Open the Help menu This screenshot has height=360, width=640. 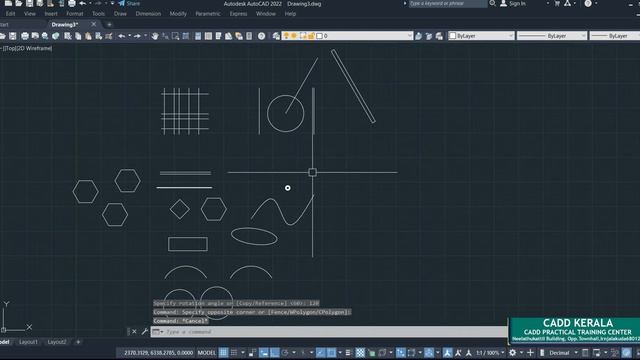tap(290, 14)
